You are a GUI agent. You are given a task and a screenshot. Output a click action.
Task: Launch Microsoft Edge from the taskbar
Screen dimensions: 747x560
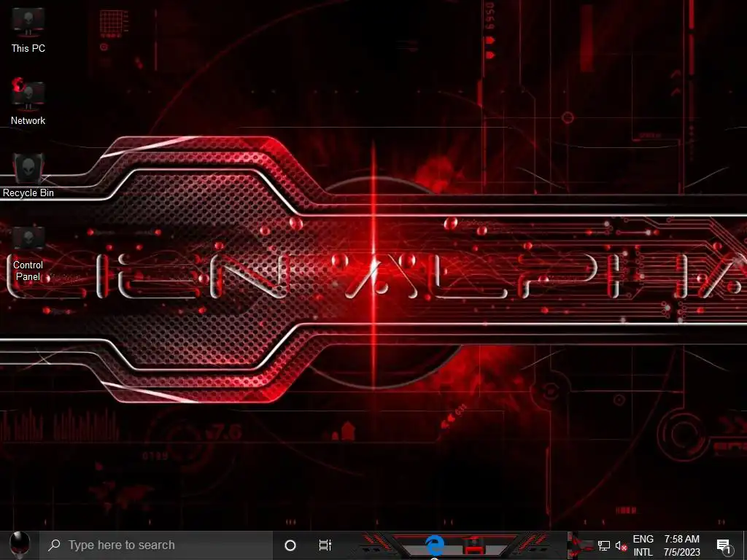point(435,545)
